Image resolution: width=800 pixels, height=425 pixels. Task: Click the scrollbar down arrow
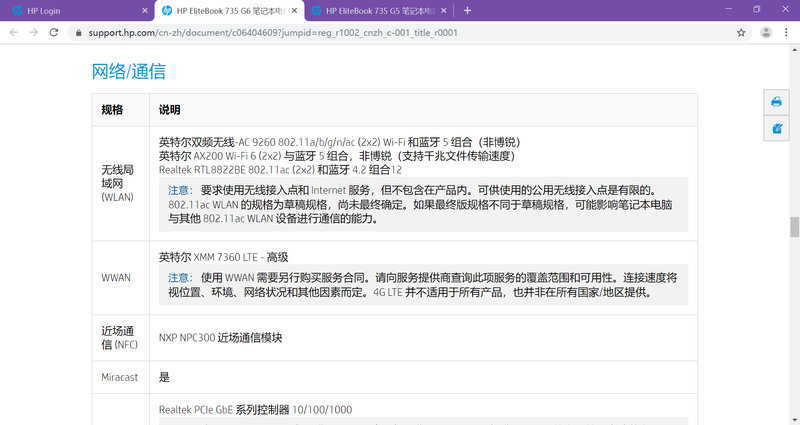point(794,419)
